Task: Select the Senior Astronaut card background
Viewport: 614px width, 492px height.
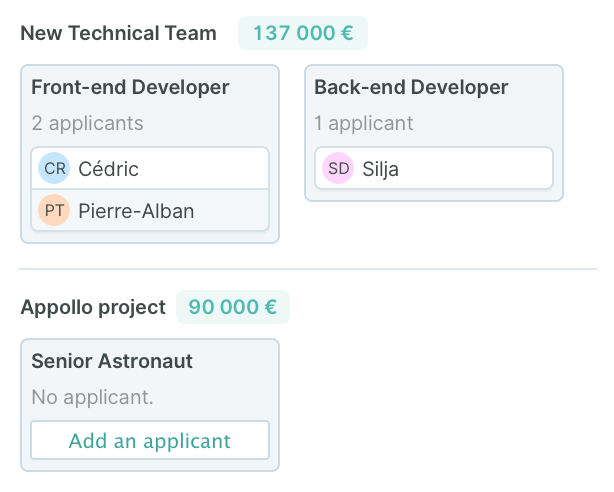Action: point(150,405)
